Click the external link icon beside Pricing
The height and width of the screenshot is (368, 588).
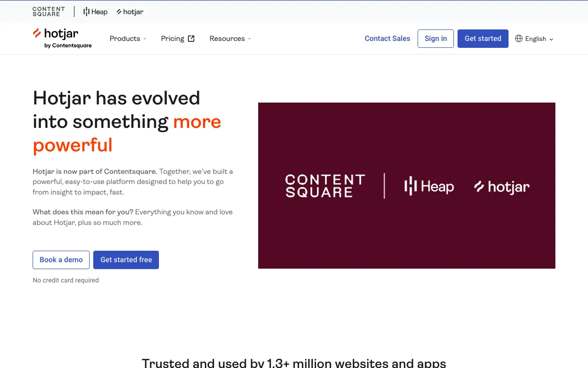click(x=191, y=39)
